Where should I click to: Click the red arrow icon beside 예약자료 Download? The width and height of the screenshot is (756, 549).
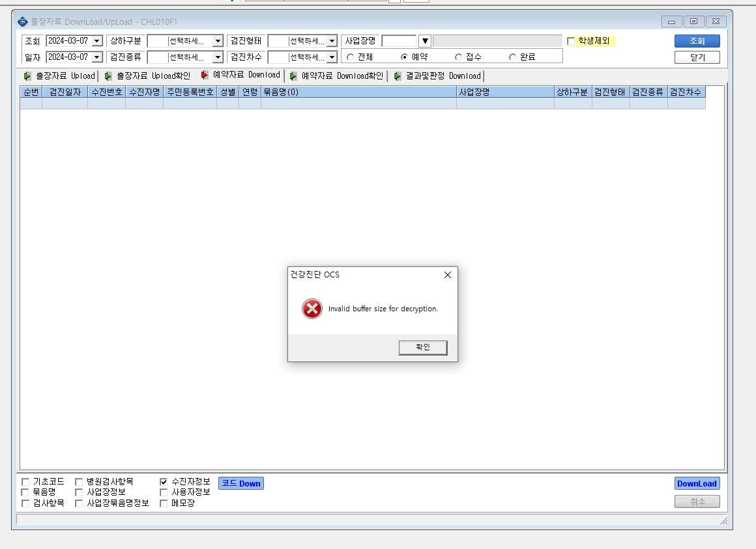[x=205, y=75]
